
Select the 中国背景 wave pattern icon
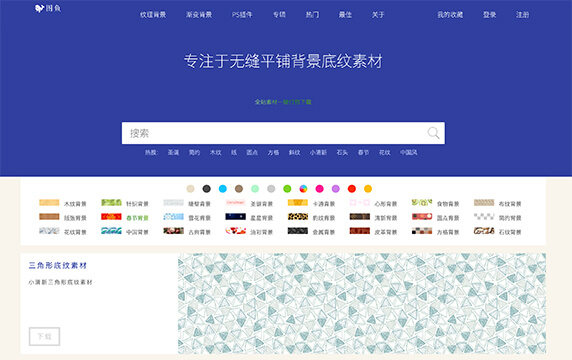click(x=111, y=231)
